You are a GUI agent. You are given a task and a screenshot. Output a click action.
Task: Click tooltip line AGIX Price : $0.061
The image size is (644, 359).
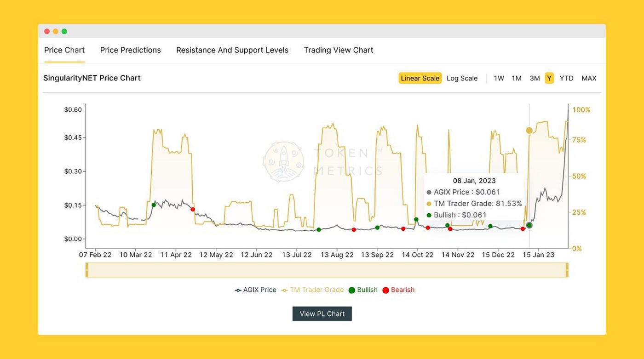click(x=463, y=192)
